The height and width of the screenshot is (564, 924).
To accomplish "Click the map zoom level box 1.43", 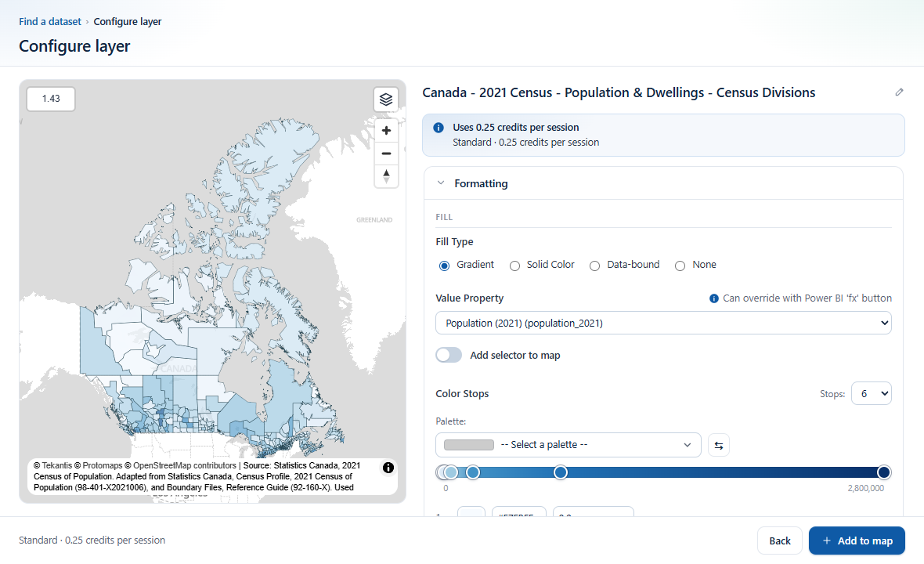I will (x=51, y=99).
